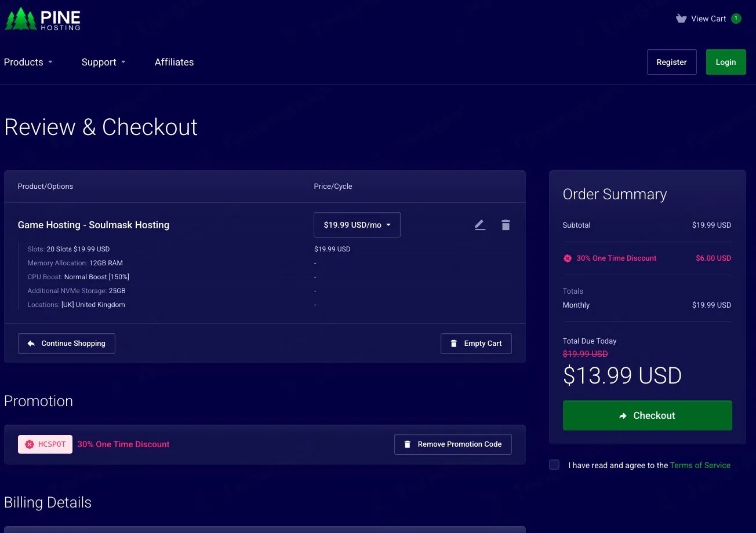This screenshot has height=533, width=756.
Task: Proceed with the green Checkout button
Action: [x=648, y=415]
